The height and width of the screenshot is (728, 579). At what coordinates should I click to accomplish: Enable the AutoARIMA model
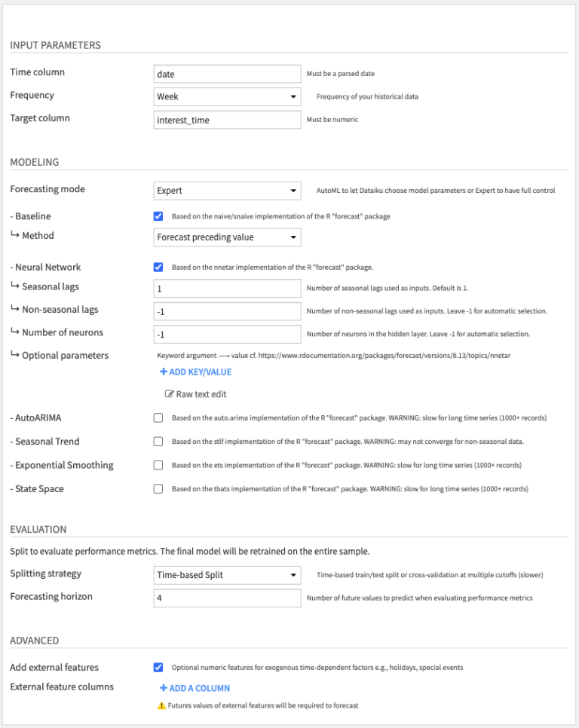tap(158, 418)
